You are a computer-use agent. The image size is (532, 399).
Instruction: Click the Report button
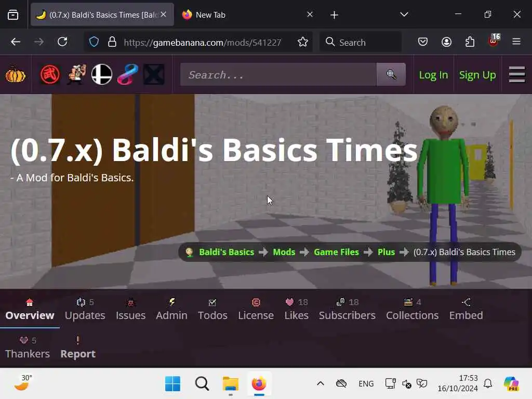tap(78, 348)
